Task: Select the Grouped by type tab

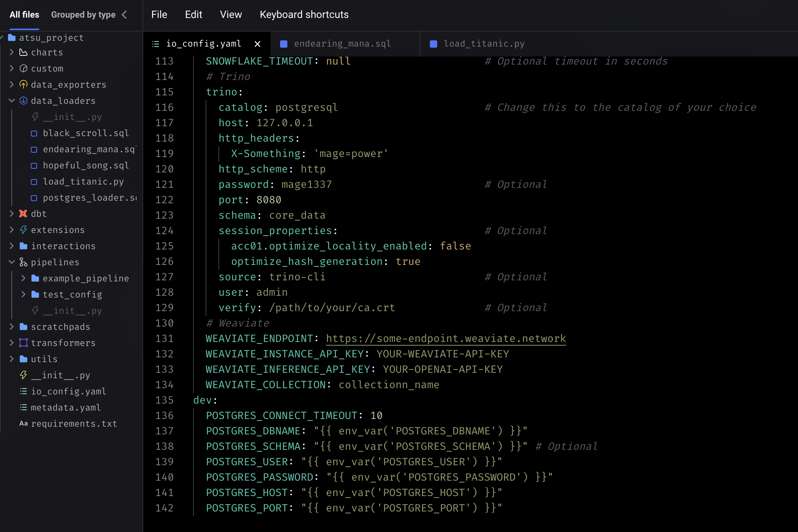Action: tap(83, 15)
